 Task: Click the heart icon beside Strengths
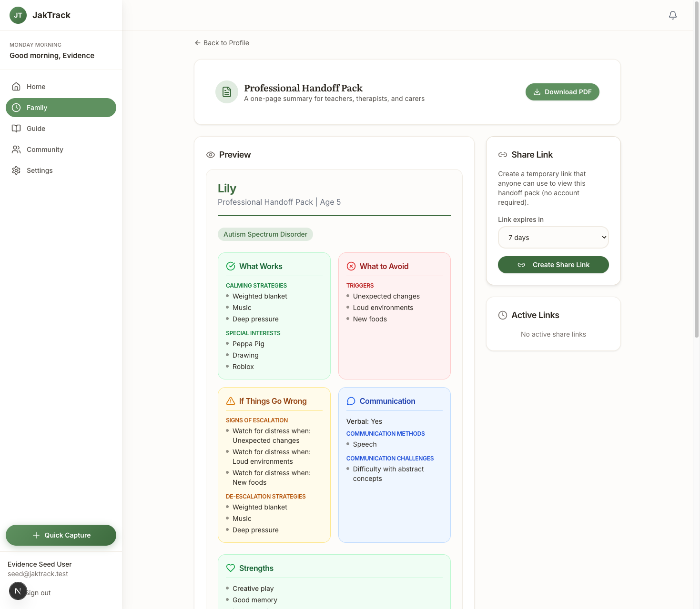click(x=231, y=568)
